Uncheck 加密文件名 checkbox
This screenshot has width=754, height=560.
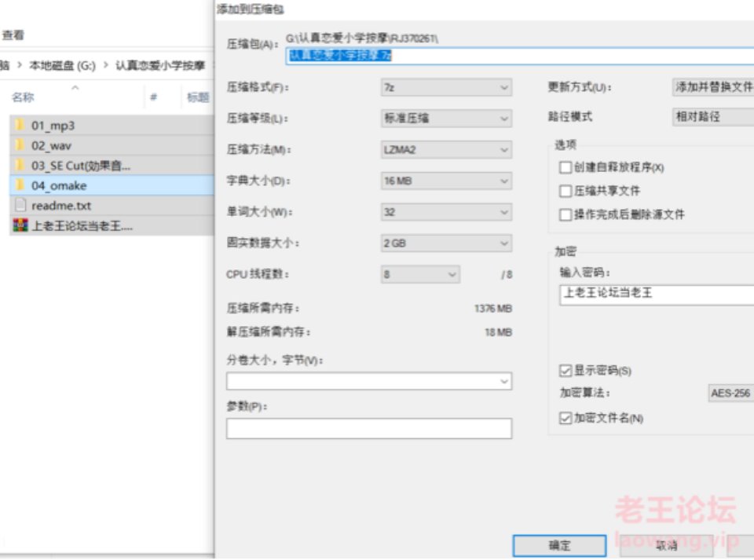[x=565, y=418]
